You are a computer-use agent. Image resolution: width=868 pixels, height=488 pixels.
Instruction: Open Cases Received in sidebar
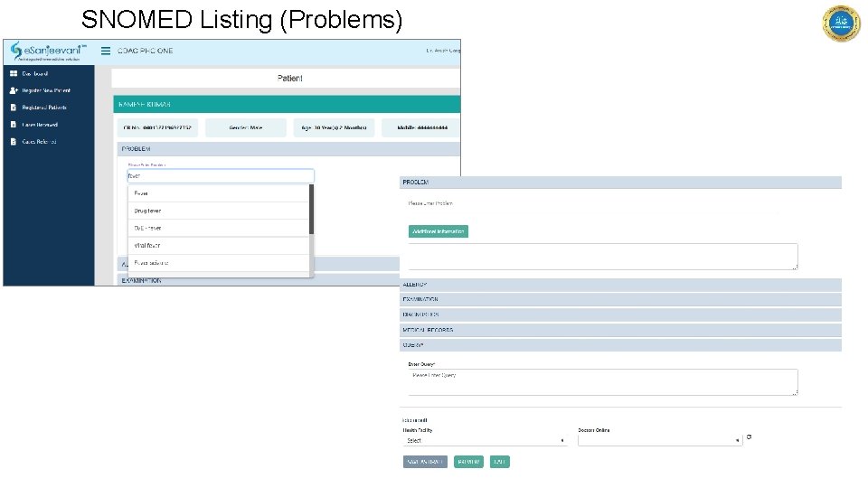(x=40, y=125)
